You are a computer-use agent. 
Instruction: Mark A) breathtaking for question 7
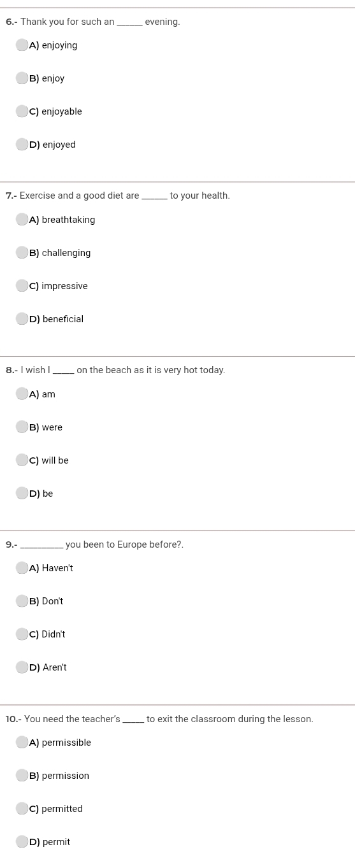tap(22, 220)
